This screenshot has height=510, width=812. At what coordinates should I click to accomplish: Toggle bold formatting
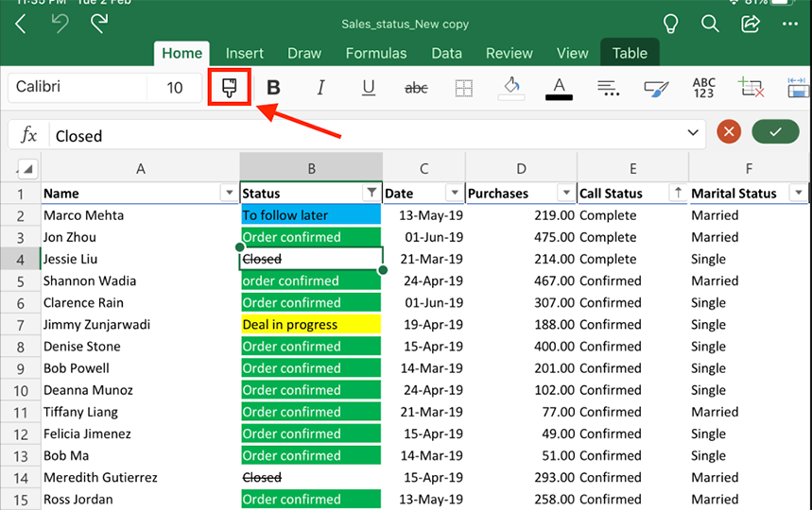pyautogui.click(x=273, y=88)
